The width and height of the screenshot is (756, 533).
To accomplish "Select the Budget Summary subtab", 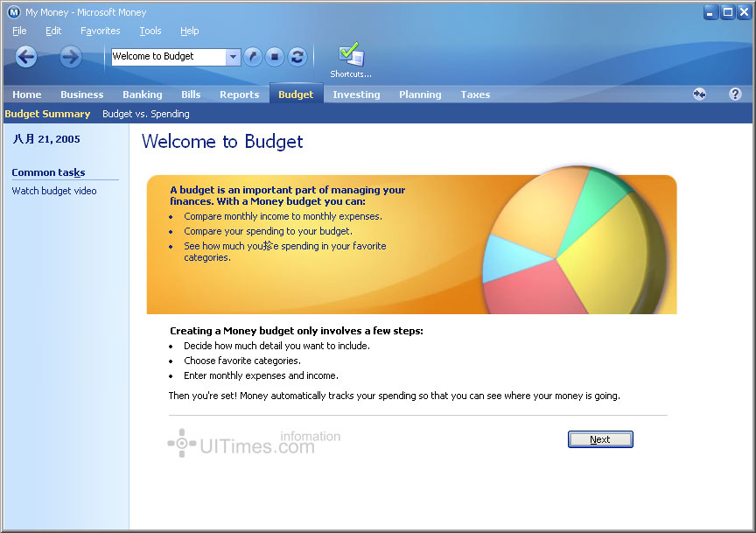I will coord(47,114).
